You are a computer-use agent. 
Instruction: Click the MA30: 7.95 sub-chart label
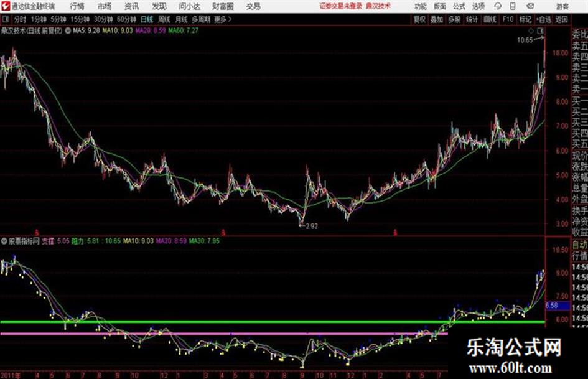coord(204,241)
